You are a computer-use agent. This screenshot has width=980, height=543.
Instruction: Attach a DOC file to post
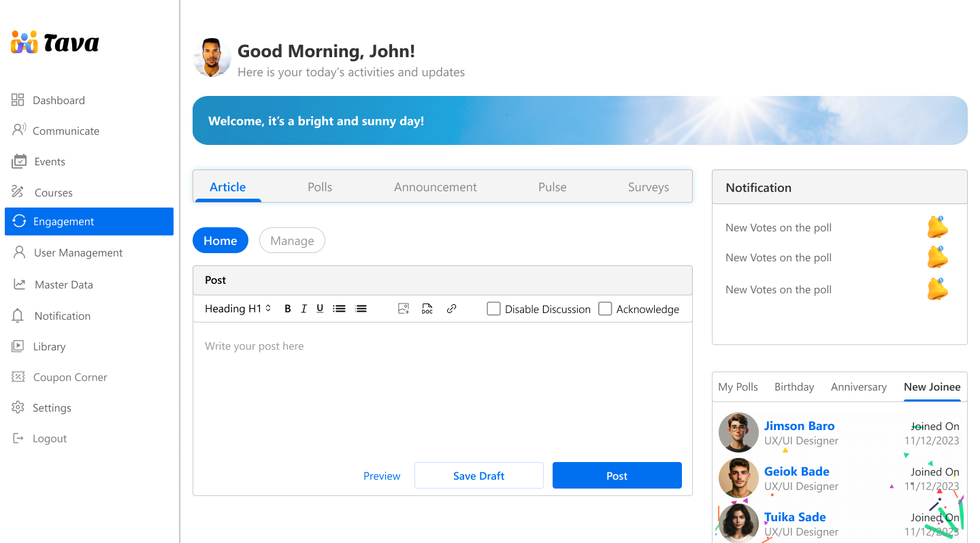point(427,309)
